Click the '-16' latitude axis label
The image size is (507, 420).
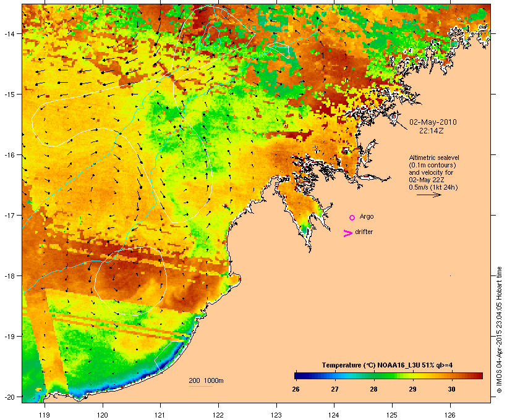coord(9,155)
